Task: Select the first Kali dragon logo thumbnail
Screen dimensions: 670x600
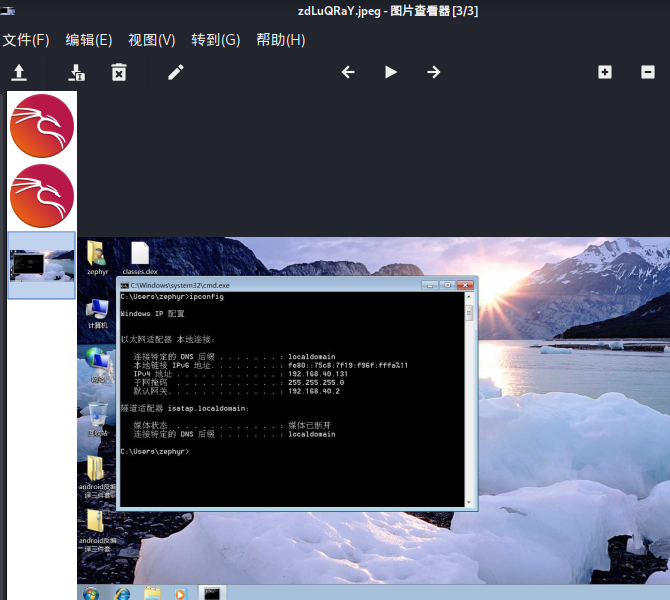Action: [x=42, y=126]
